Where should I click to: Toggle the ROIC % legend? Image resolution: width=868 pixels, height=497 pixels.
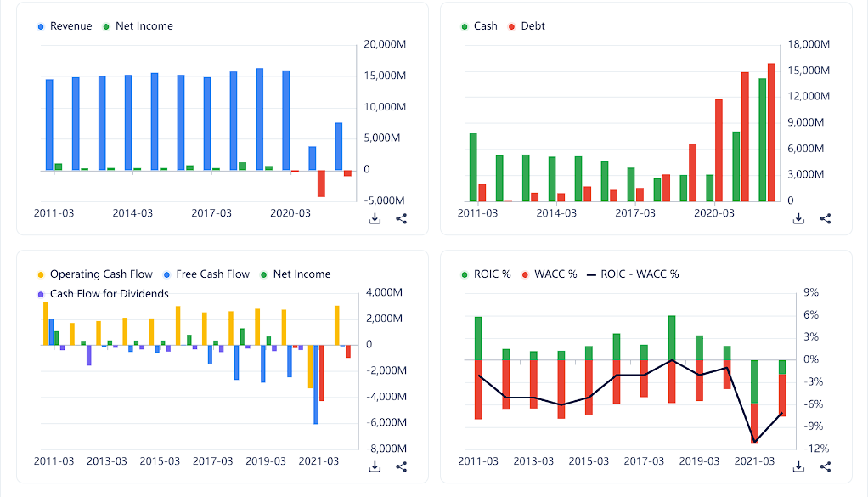pyautogui.click(x=486, y=274)
